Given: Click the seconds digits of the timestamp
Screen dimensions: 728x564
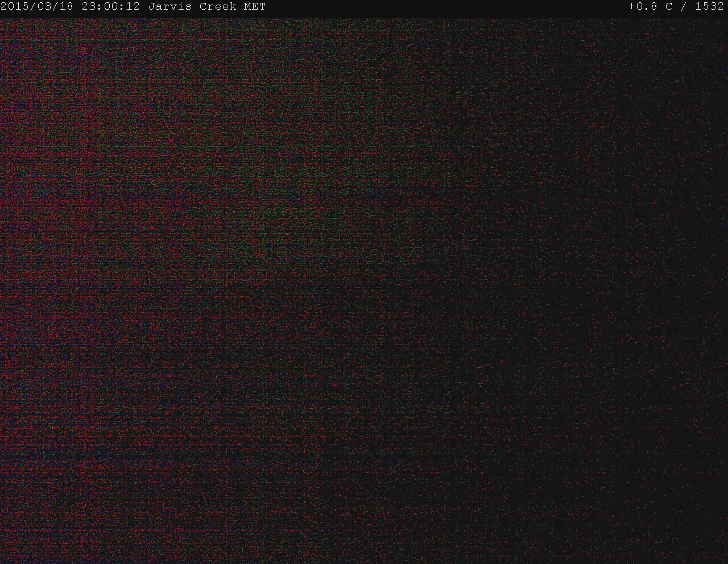Looking at the screenshot, I should click(x=134, y=7).
